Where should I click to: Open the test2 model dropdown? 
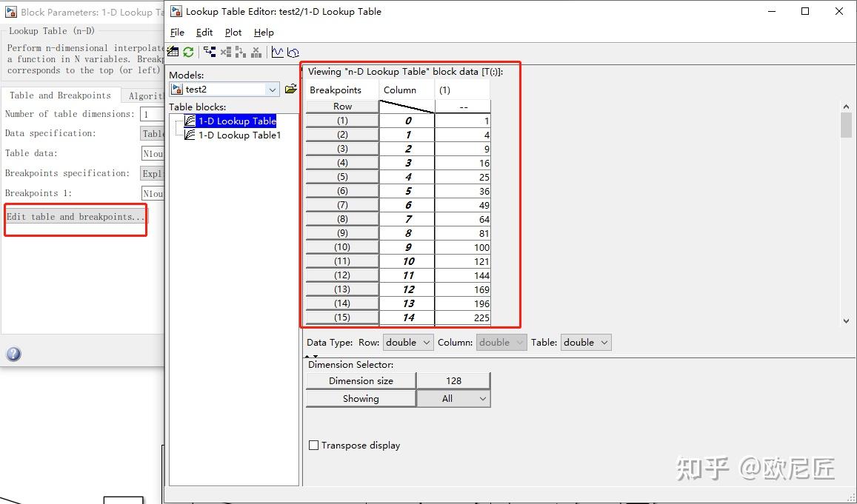point(273,88)
